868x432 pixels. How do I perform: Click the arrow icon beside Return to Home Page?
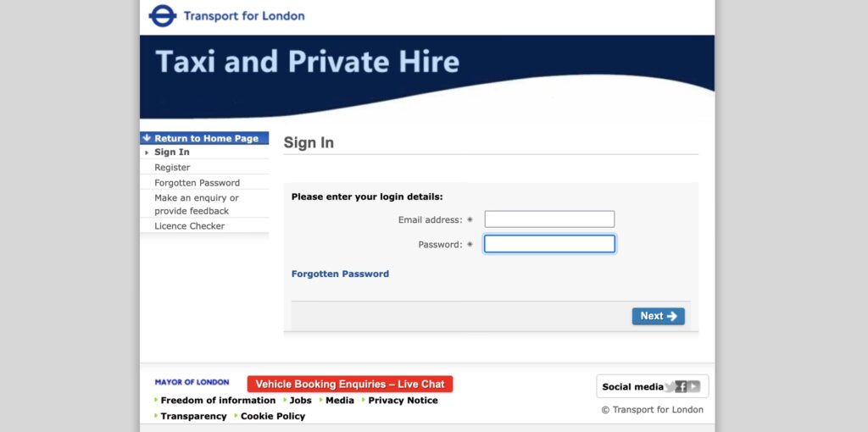point(147,138)
